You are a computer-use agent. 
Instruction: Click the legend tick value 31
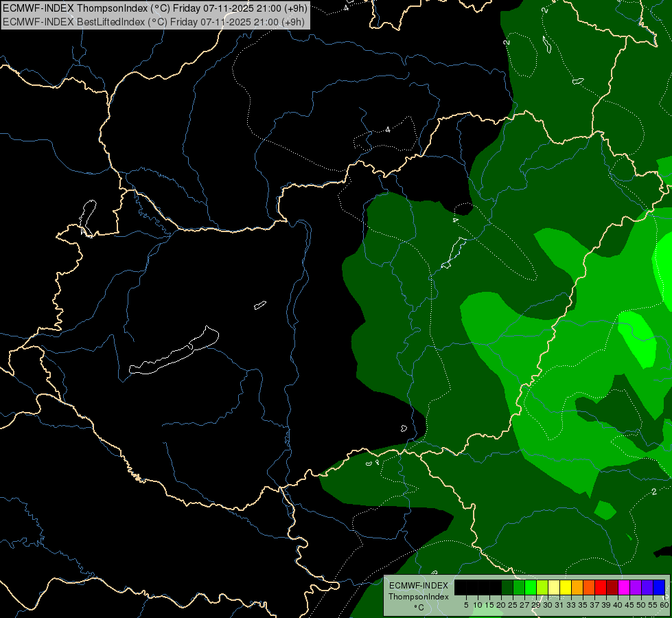559,605
